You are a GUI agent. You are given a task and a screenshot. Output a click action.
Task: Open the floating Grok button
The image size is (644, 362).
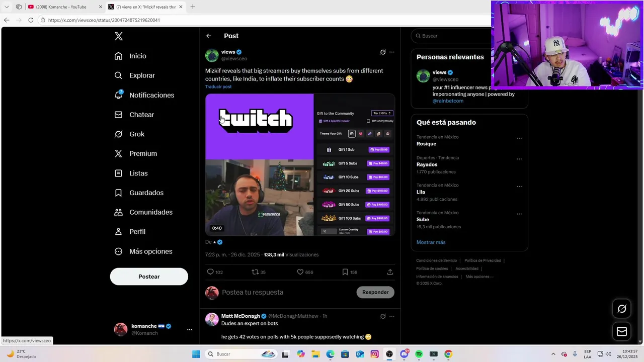coord(622,309)
